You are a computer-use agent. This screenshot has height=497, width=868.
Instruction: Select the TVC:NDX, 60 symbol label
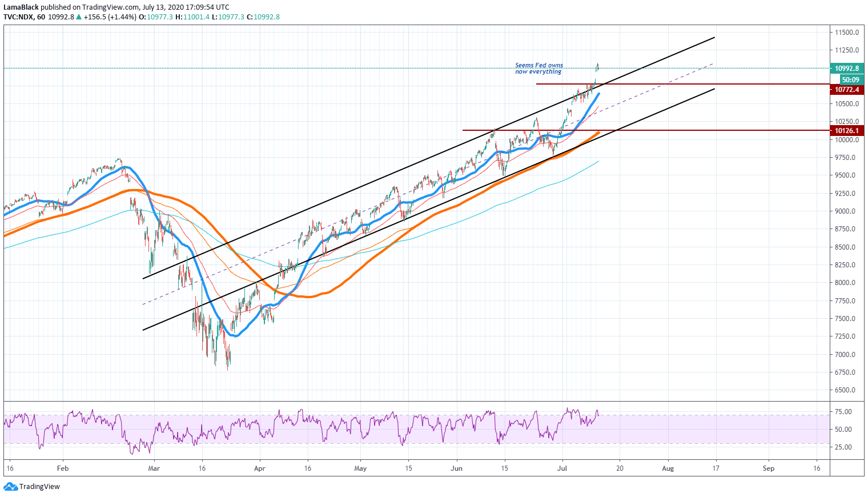(24, 17)
